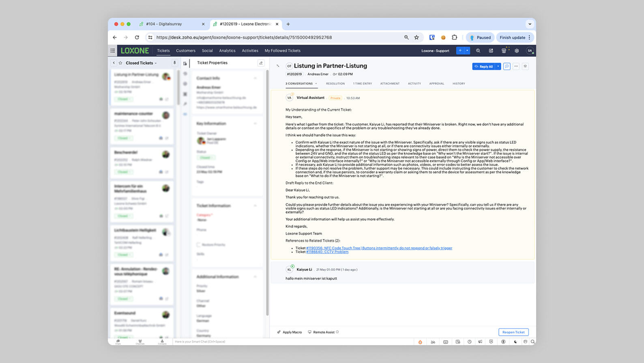This screenshot has width=644, height=363.
Task: Open the notifications icon in header
Action: point(491,51)
